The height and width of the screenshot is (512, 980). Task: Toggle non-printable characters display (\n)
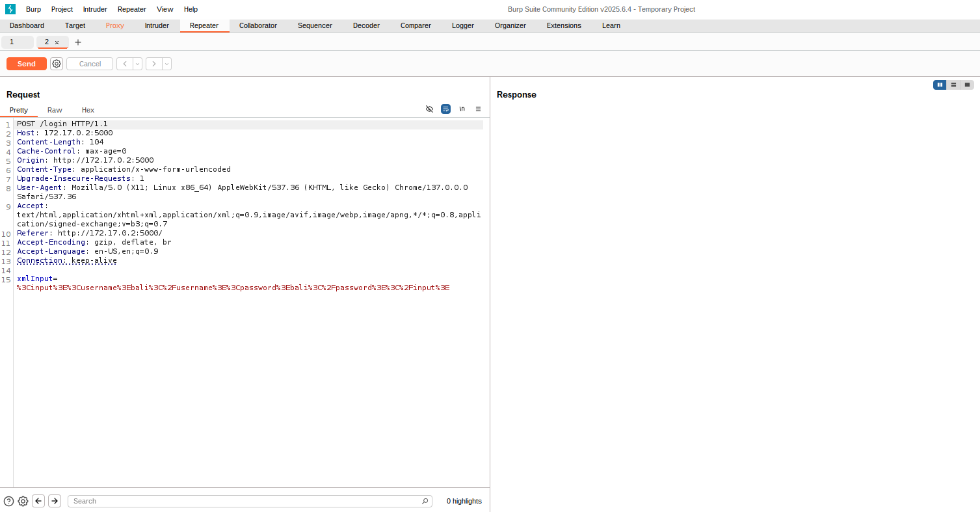pyautogui.click(x=462, y=109)
